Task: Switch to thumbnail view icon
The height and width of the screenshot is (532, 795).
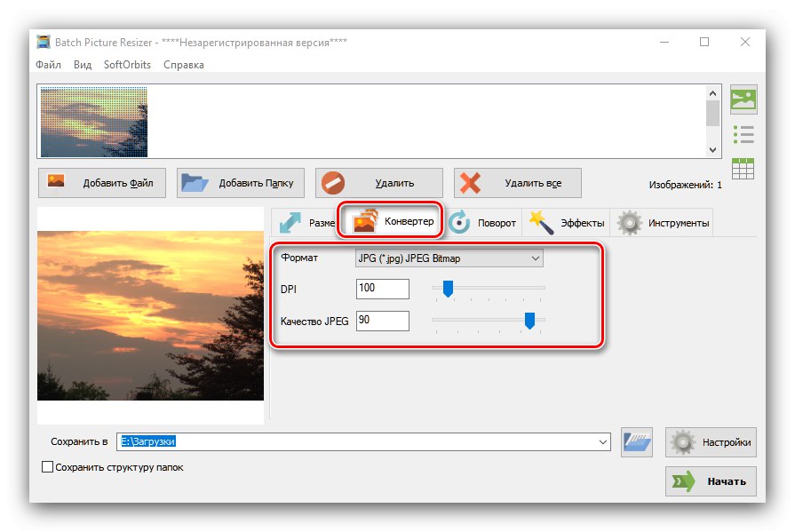Action: 743,99
